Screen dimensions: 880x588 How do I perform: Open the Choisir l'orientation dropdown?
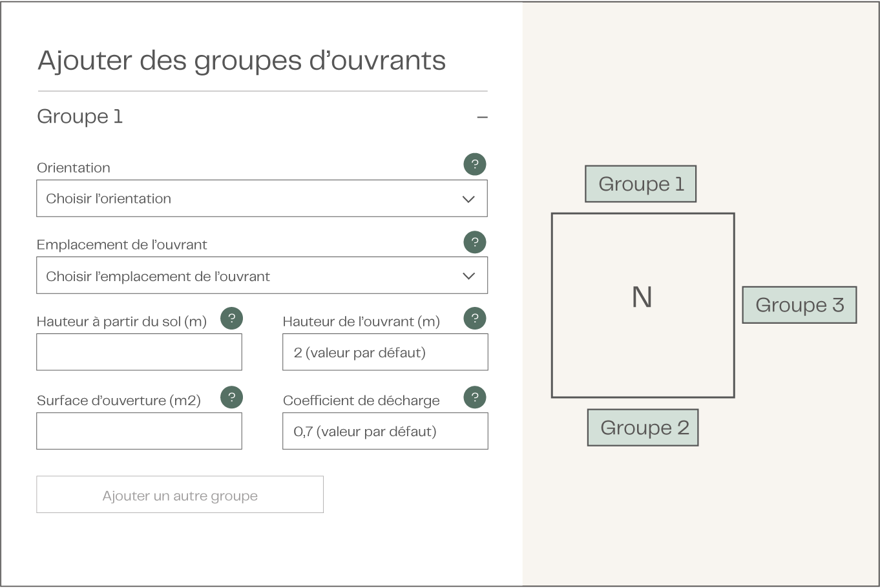coord(252,198)
